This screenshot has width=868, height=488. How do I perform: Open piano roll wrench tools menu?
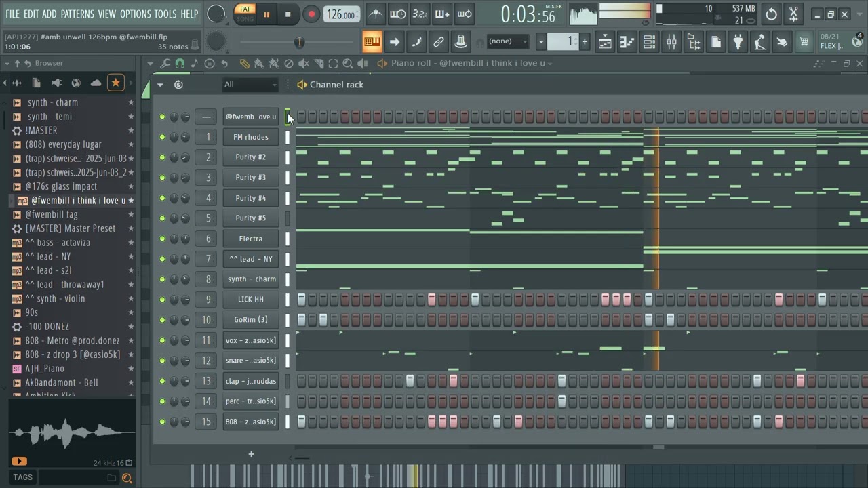[x=165, y=64]
